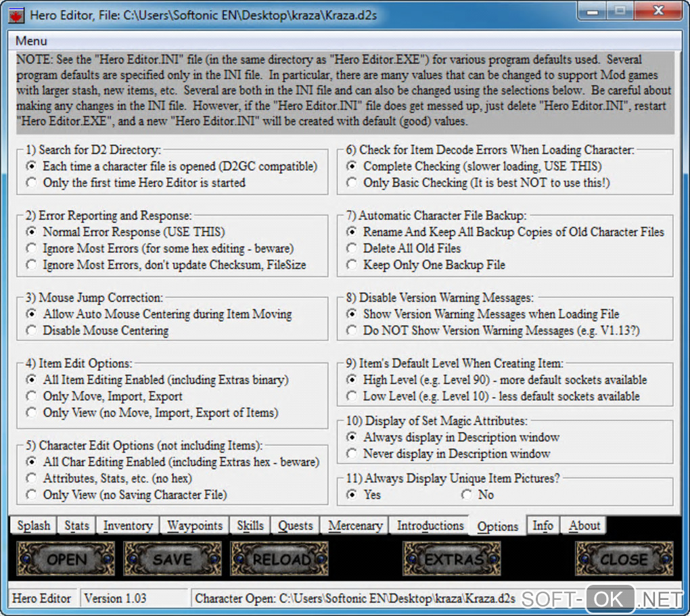This screenshot has width=690, height=616.
Task: Choose Never display in Description window
Action: [x=448, y=454]
